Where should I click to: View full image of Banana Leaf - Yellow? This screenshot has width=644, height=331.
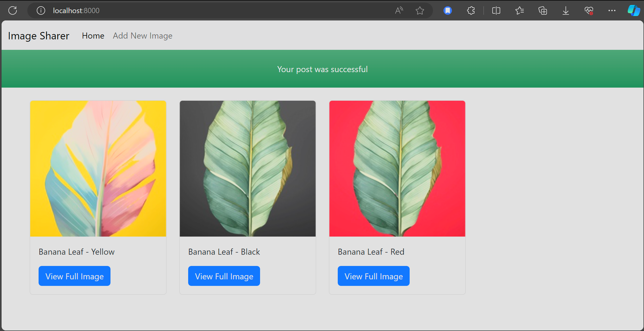point(75,276)
